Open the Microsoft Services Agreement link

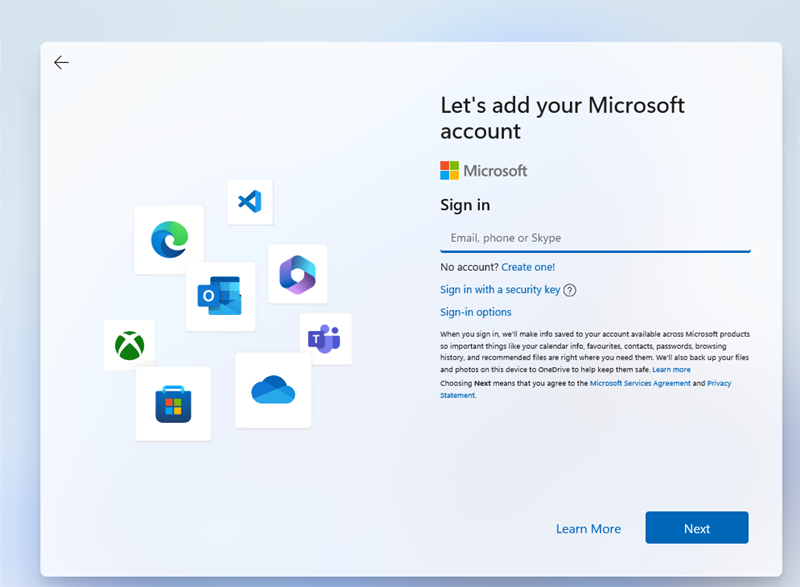click(x=640, y=383)
